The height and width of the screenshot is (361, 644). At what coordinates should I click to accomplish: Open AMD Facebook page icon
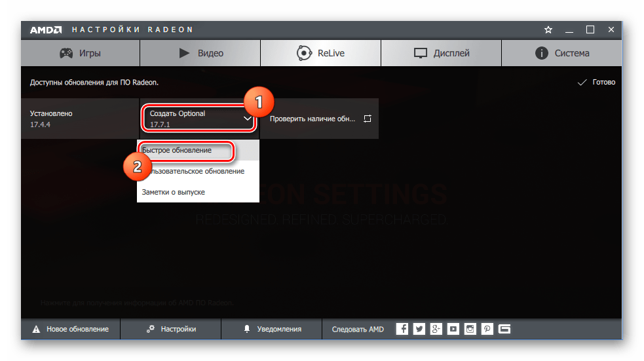click(402, 329)
